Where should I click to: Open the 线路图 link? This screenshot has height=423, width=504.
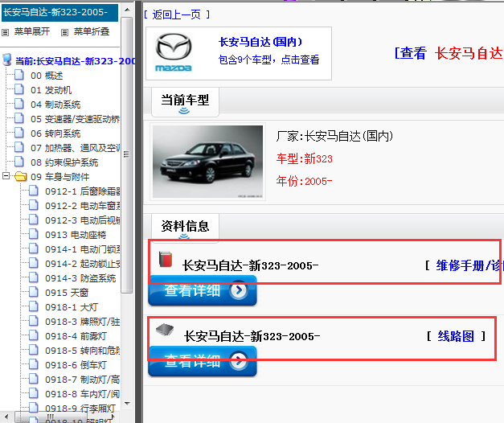click(x=456, y=336)
